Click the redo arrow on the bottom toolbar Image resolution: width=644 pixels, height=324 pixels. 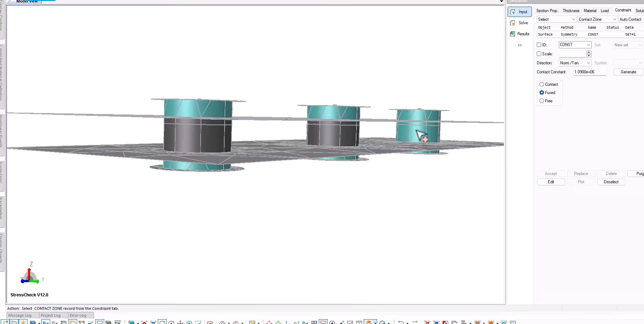(414, 322)
